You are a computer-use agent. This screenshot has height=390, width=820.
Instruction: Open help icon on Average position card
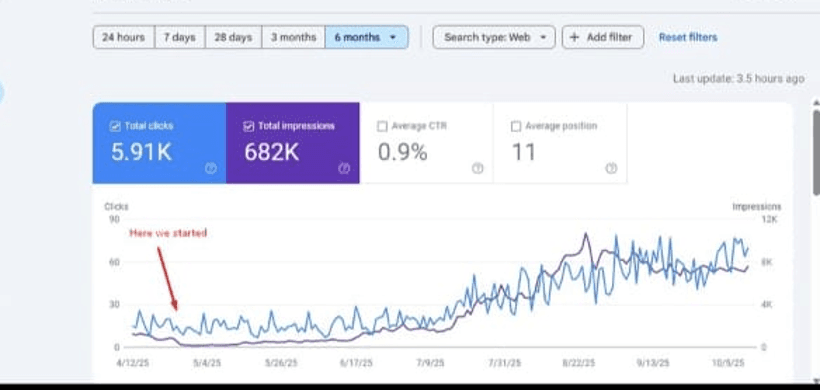tap(611, 168)
